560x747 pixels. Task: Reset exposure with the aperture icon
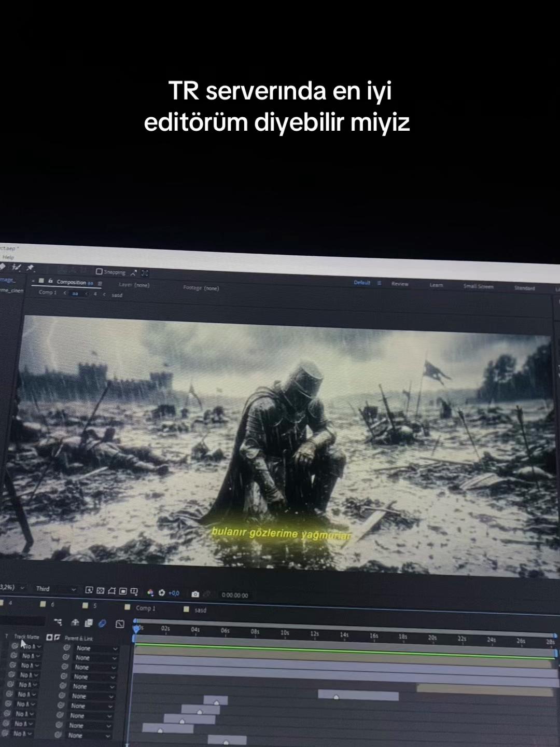162,592
